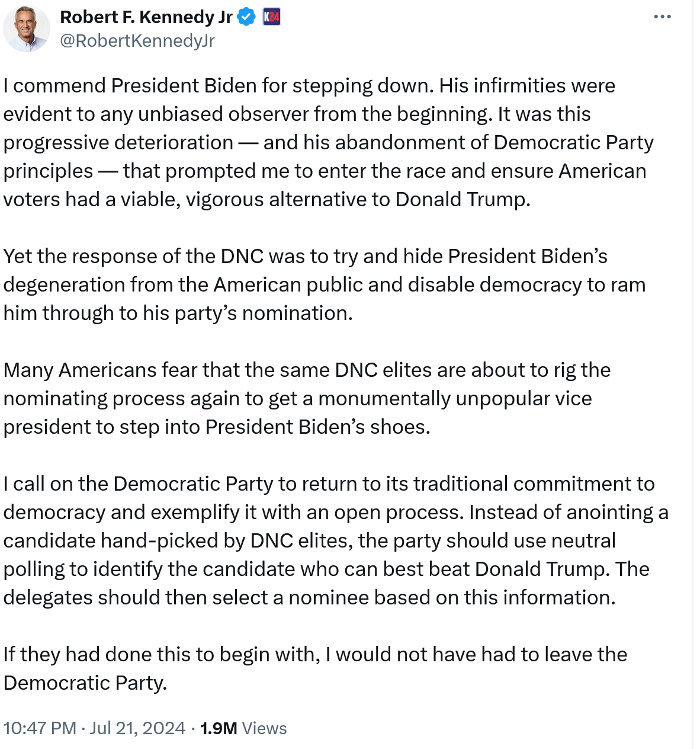The image size is (700, 749).
Task: Click the word "DNC" in second paragraph
Action: (x=242, y=256)
